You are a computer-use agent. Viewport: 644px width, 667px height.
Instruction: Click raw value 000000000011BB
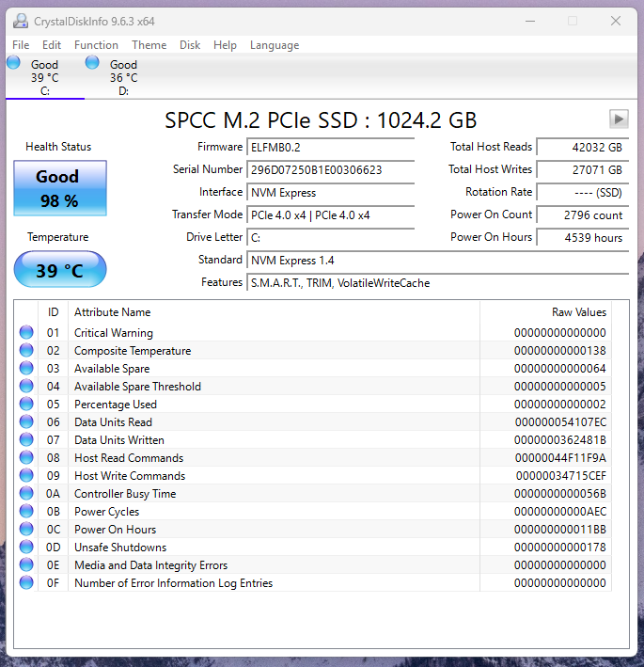(x=559, y=529)
